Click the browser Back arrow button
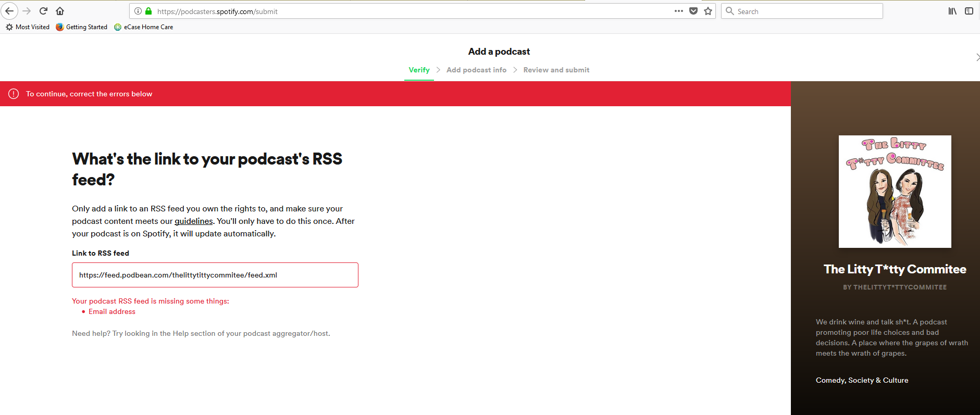 click(x=9, y=11)
